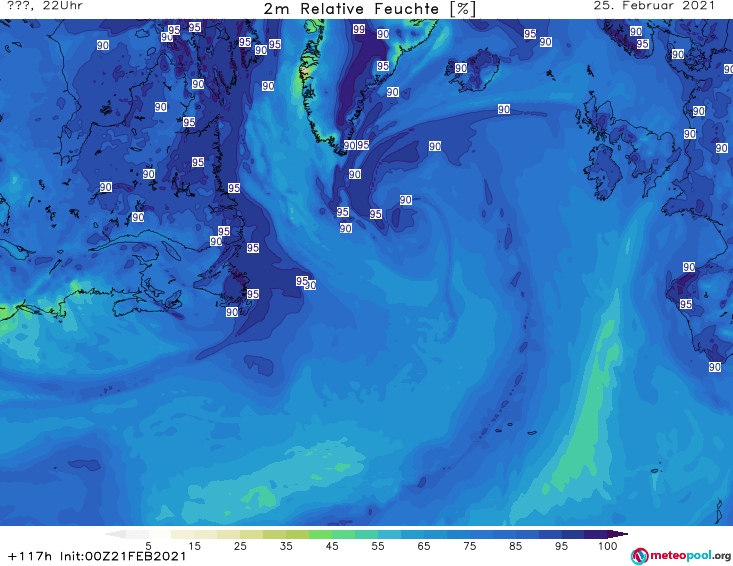Viewport: 733px width, 566px height.
Task: Click the dark purple arrow tip ending the colorbar
Action: click(x=620, y=534)
